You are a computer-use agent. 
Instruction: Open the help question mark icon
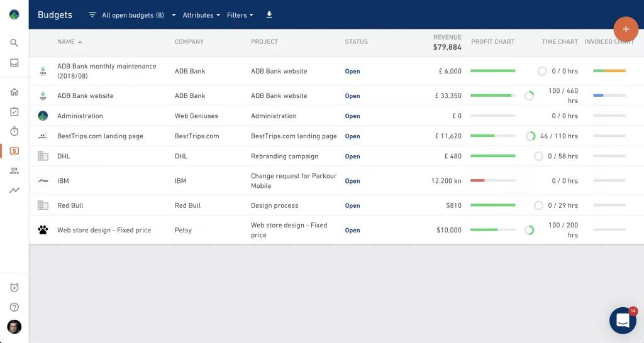click(x=14, y=307)
